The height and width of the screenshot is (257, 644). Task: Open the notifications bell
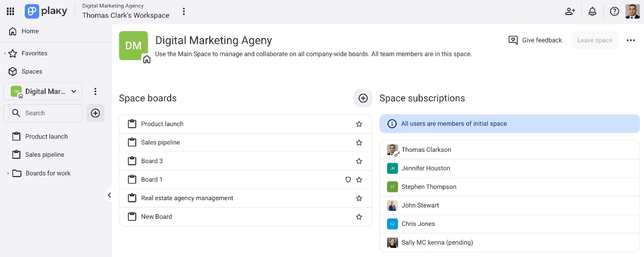tap(592, 11)
